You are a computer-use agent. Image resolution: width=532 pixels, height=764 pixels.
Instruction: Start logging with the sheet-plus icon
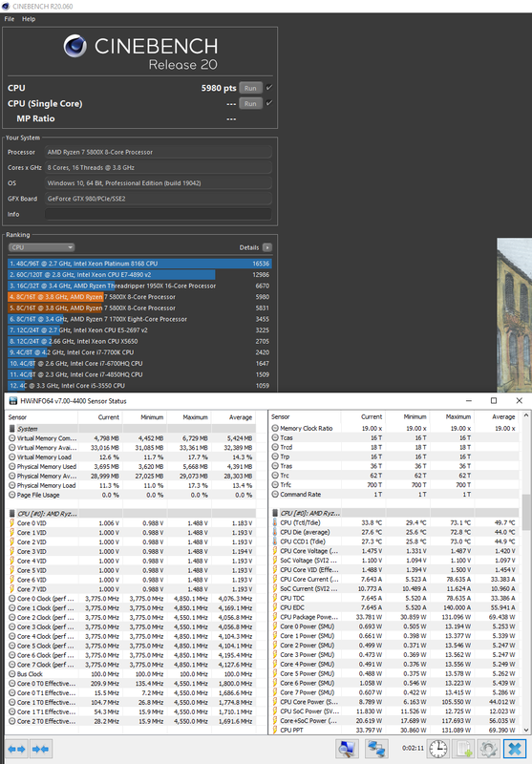coord(463,749)
